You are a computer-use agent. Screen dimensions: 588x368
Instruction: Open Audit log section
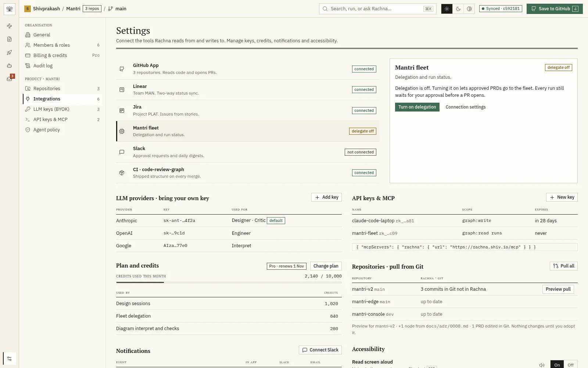pos(62,66)
